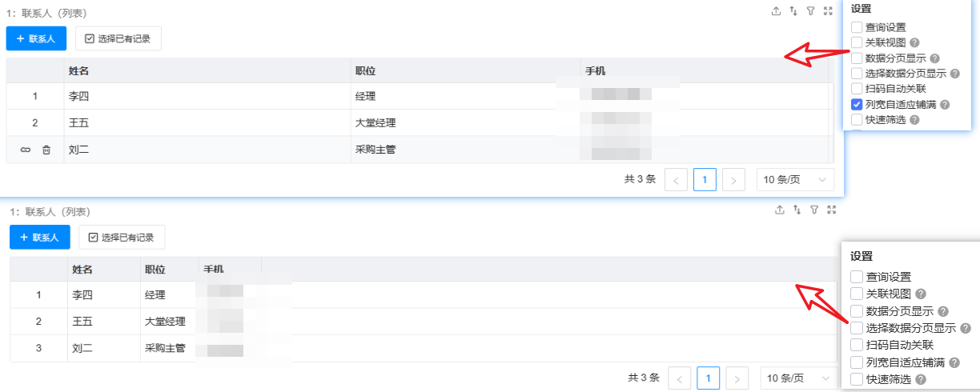Screen dimensions: 980x392
Task: Expand the 10 条/页 page-size selector in the bottom table
Action: point(797,378)
